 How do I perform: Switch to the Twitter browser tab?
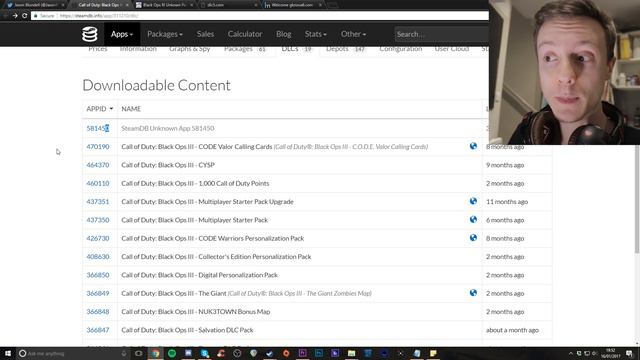35,5
